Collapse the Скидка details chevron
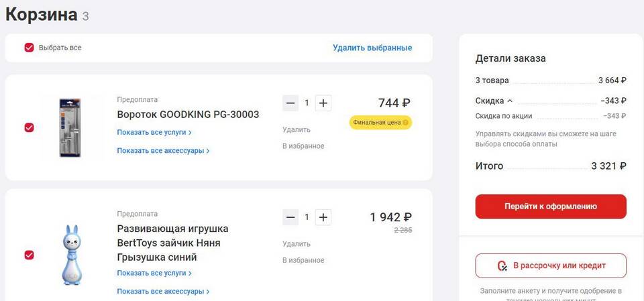The image size is (644, 301). pyautogui.click(x=510, y=101)
